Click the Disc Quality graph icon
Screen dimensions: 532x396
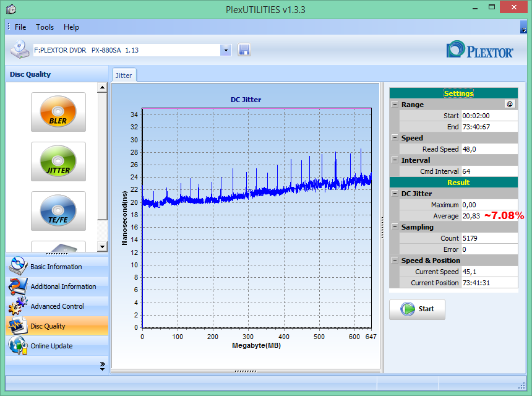(18, 325)
